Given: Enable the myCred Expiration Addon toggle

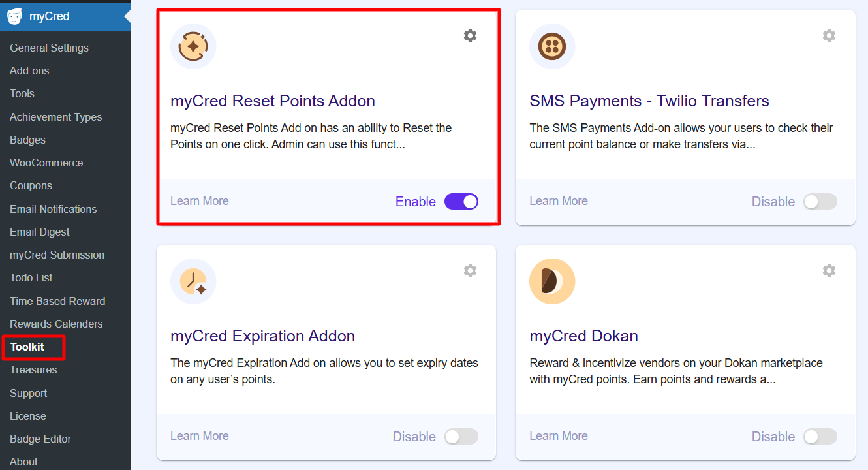Looking at the screenshot, I should [x=461, y=437].
